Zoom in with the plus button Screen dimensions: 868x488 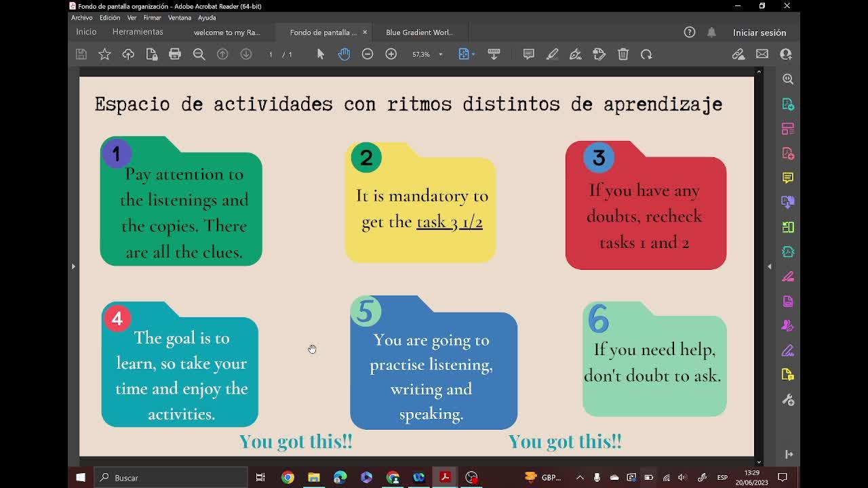[x=391, y=54]
